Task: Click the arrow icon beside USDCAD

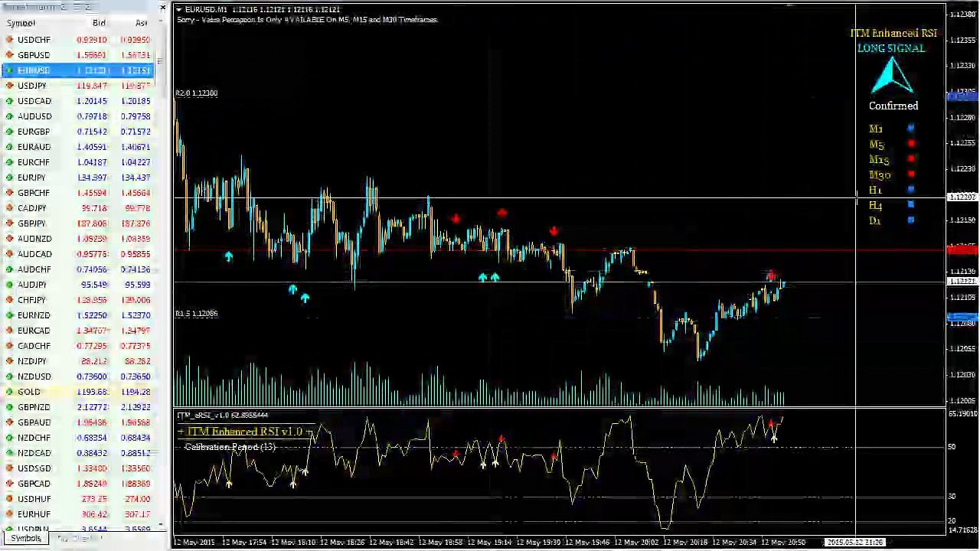Action: point(9,101)
